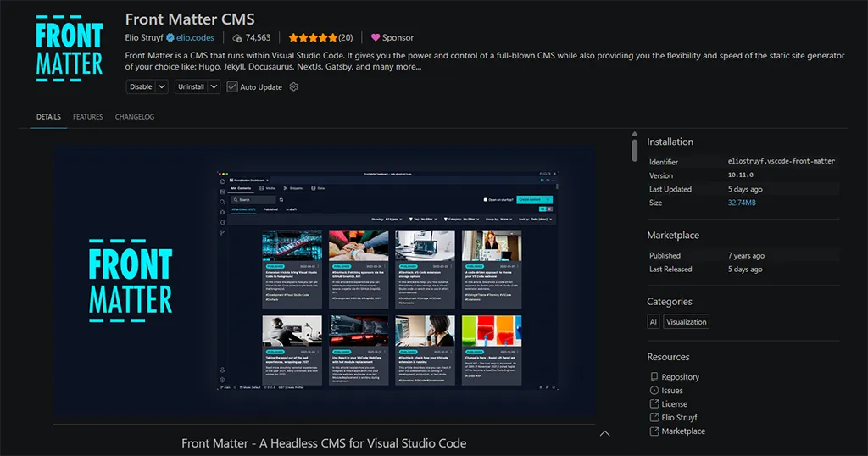Click the vertical scrollbar thumb beside Installation
Viewport: 868px width, 456px height.
(634, 149)
